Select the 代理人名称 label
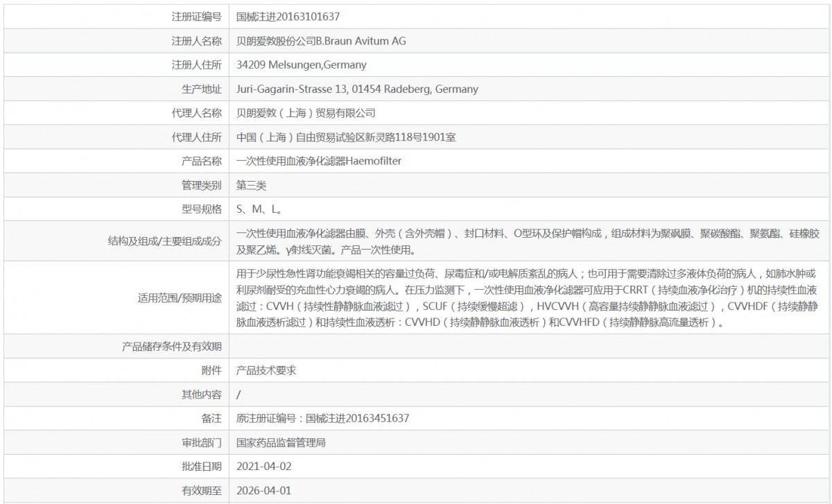The height and width of the screenshot is (504, 832). (196, 113)
